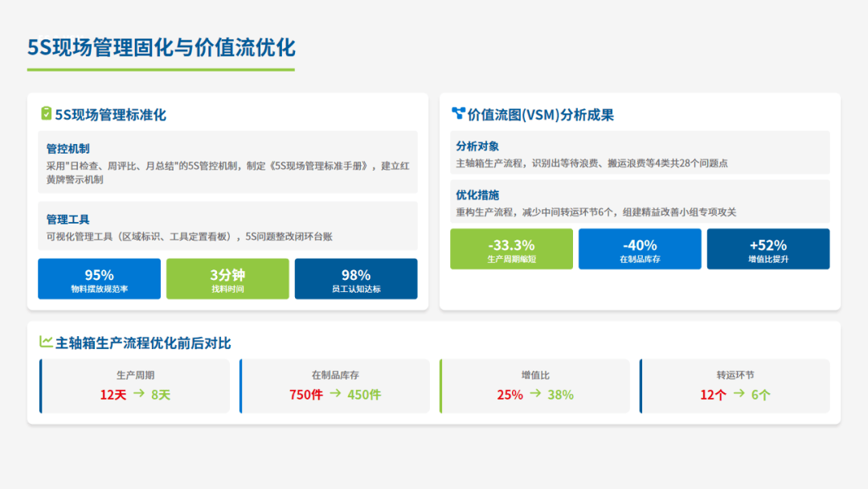Click the arrow between 25% and 38%
The height and width of the screenshot is (489, 868).
tap(534, 394)
